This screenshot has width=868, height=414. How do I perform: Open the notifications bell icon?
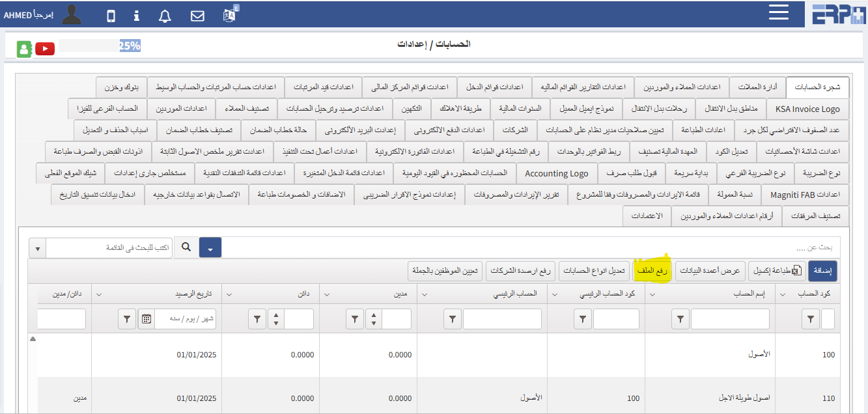pos(164,14)
